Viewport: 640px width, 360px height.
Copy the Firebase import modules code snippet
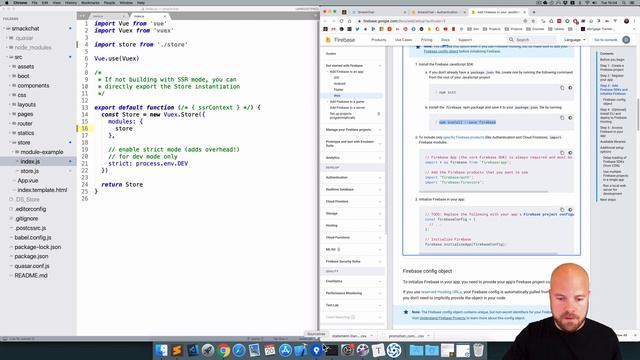pyautogui.click(x=562, y=153)
